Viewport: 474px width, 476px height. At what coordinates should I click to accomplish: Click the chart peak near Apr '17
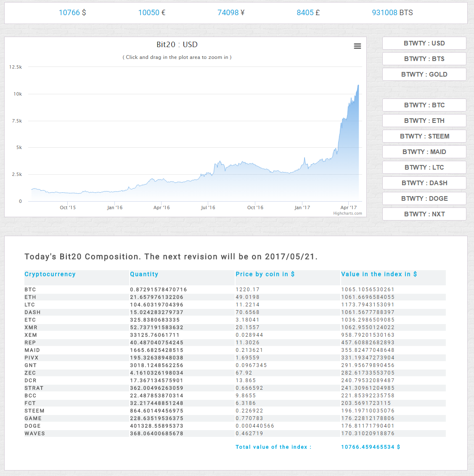point(358,85)
